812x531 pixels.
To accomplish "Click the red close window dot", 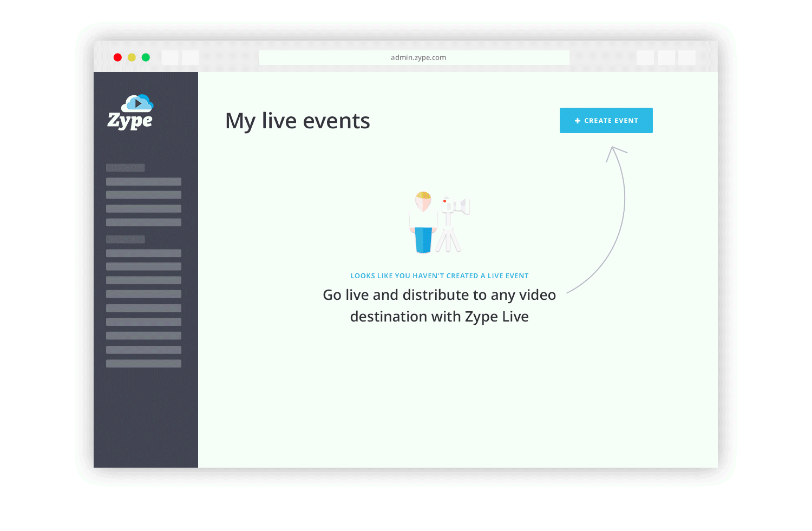I will point(117,57).
